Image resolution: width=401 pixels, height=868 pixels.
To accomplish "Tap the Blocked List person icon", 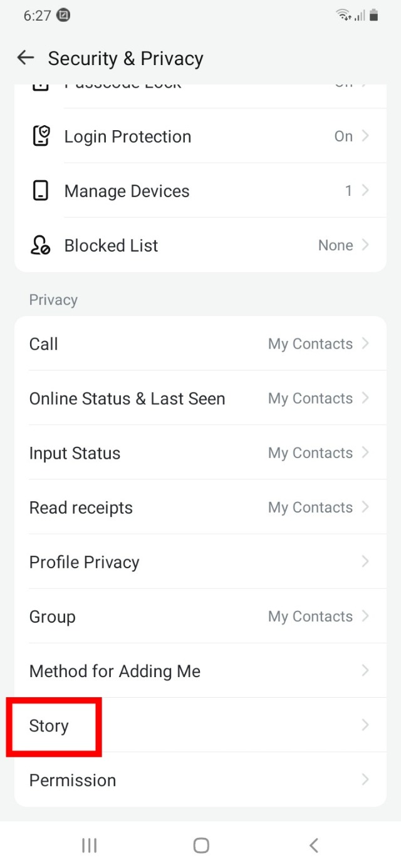I will pos(41,245).
